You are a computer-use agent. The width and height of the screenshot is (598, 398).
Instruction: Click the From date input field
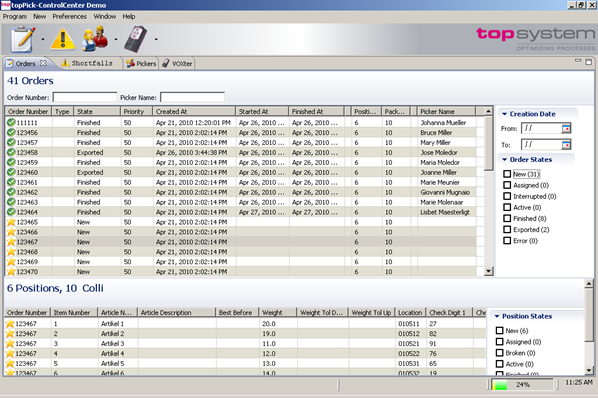click(542, 128)
